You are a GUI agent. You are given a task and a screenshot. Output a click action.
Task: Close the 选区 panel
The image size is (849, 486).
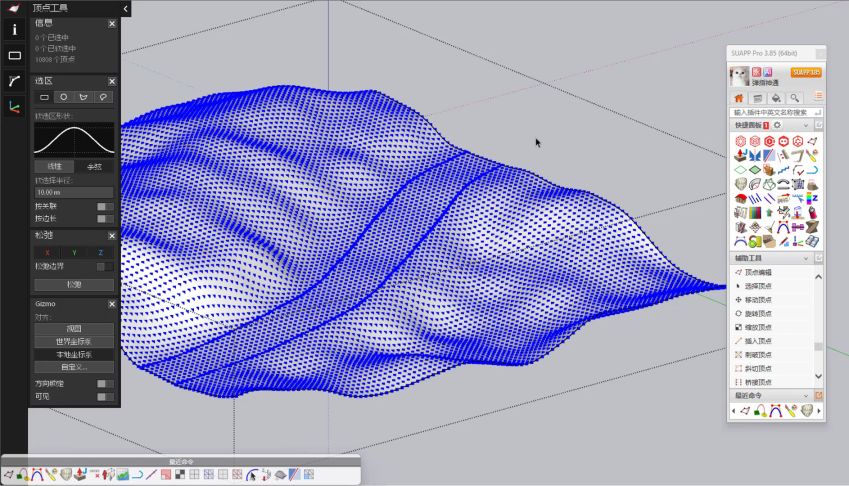(112, 81)
